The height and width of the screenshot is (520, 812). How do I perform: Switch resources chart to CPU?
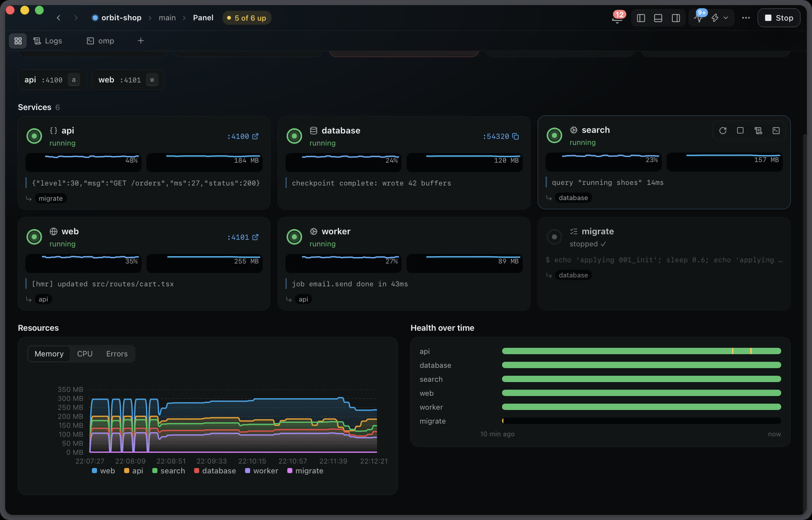click(x=85, y=354)
